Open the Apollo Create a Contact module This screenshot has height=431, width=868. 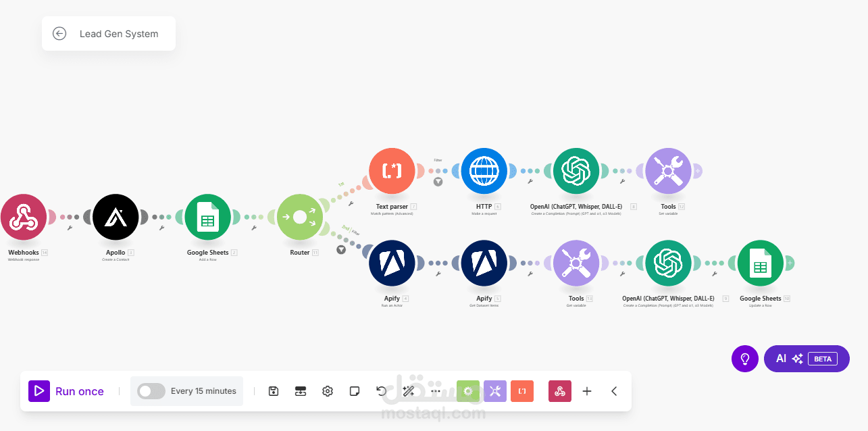click(x=116, y=217)
